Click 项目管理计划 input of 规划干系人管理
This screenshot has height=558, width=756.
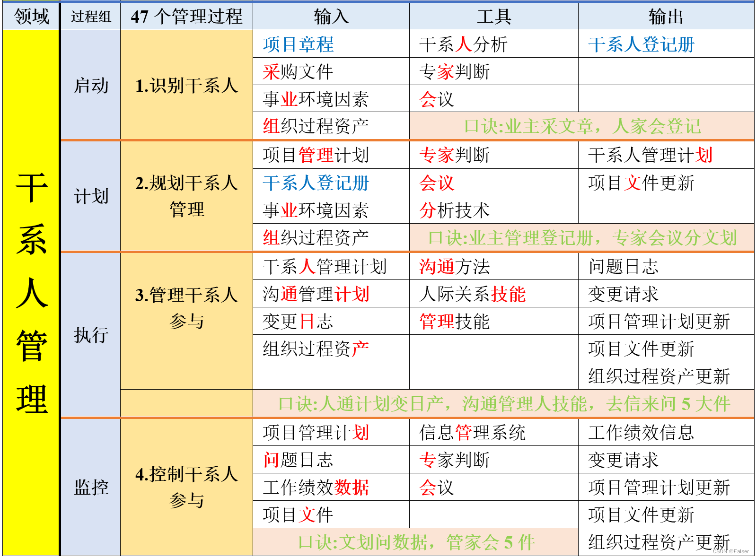click(331, 155)
